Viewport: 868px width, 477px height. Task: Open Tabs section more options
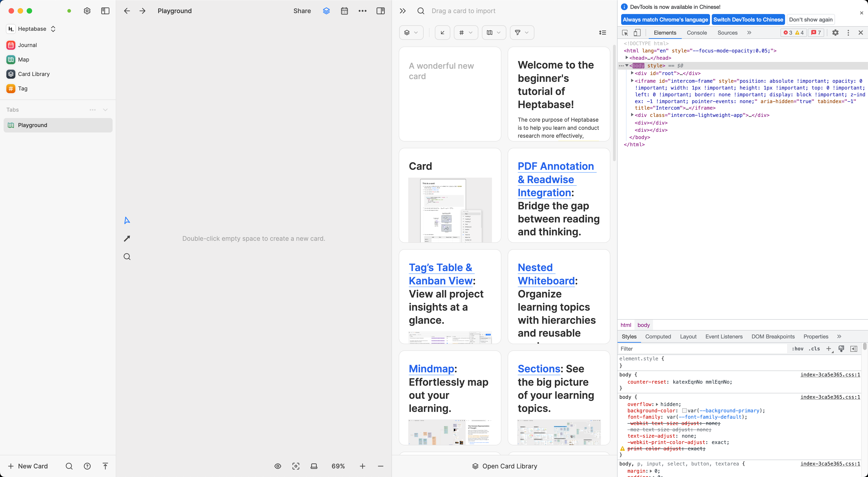(x=93, y=110)
